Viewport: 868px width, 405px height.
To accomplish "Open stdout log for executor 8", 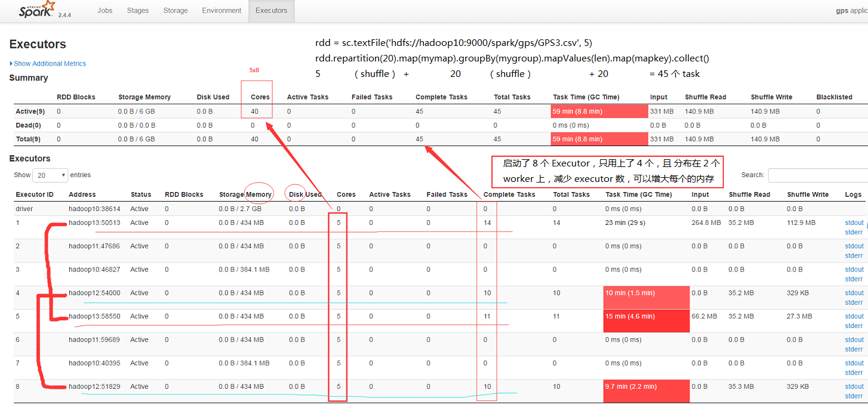I will 854,387.
